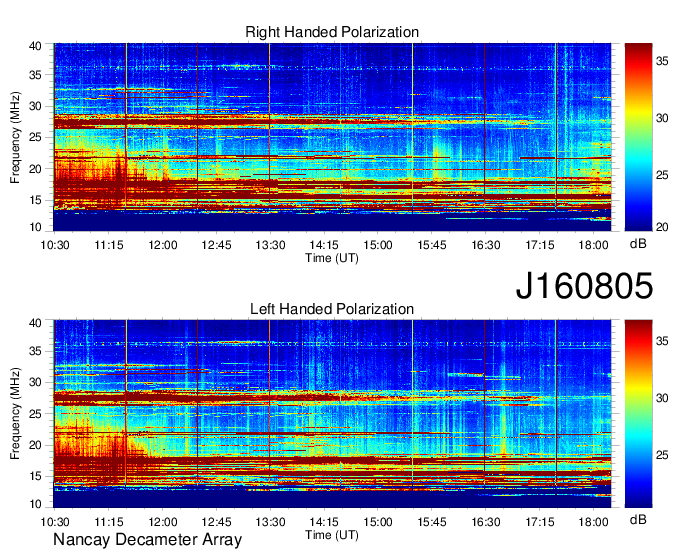Click the 35 dB tick on Right Handed color bar
Image resolution: width=680 pixels, height=552 pixels.
coord(662,62)
